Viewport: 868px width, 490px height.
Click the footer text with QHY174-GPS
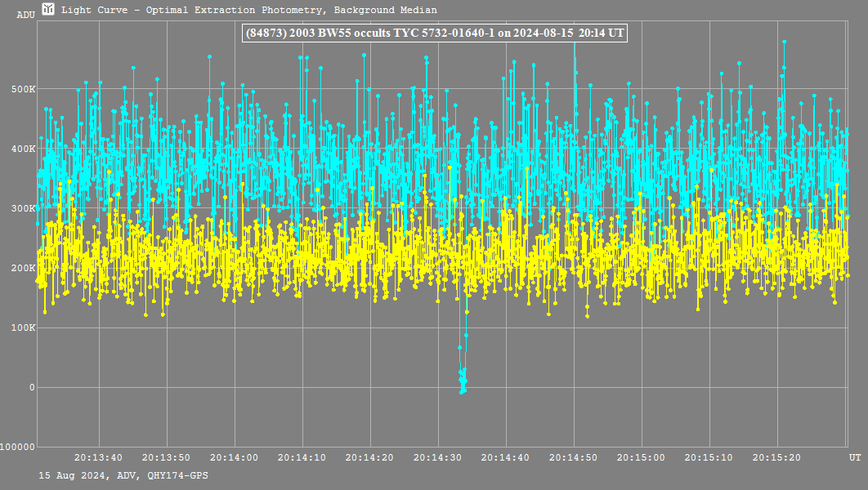123,475
